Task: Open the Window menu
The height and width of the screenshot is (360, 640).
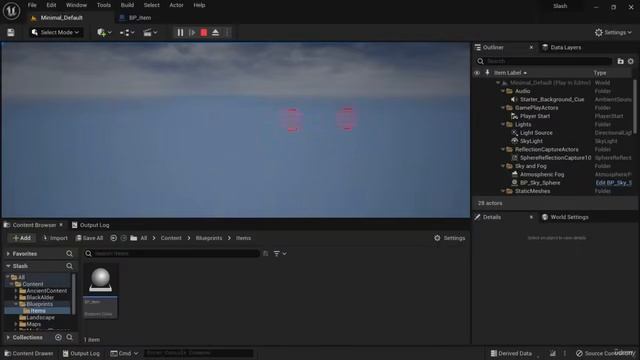Action: 76,5
